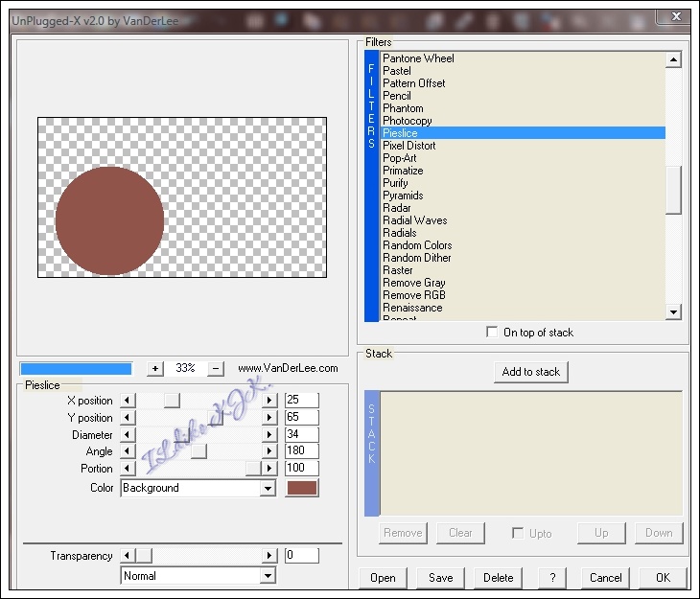Click the Diameter left arrow
700x599 pixels.
click(x=128, y=435)
